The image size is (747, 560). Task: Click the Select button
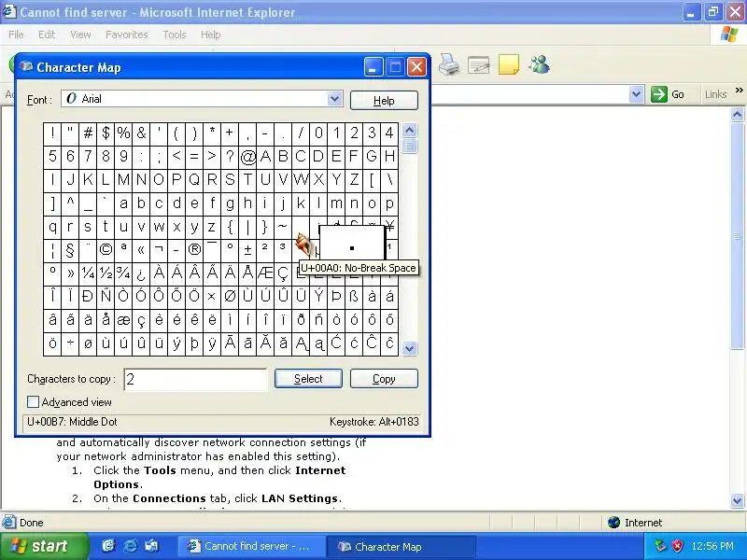coord(308,379)
